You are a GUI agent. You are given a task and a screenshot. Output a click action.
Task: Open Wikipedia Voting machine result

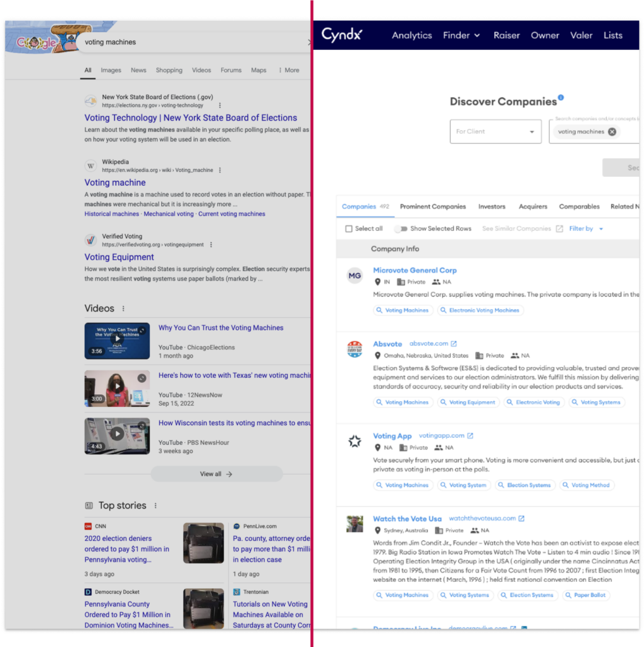115,183
